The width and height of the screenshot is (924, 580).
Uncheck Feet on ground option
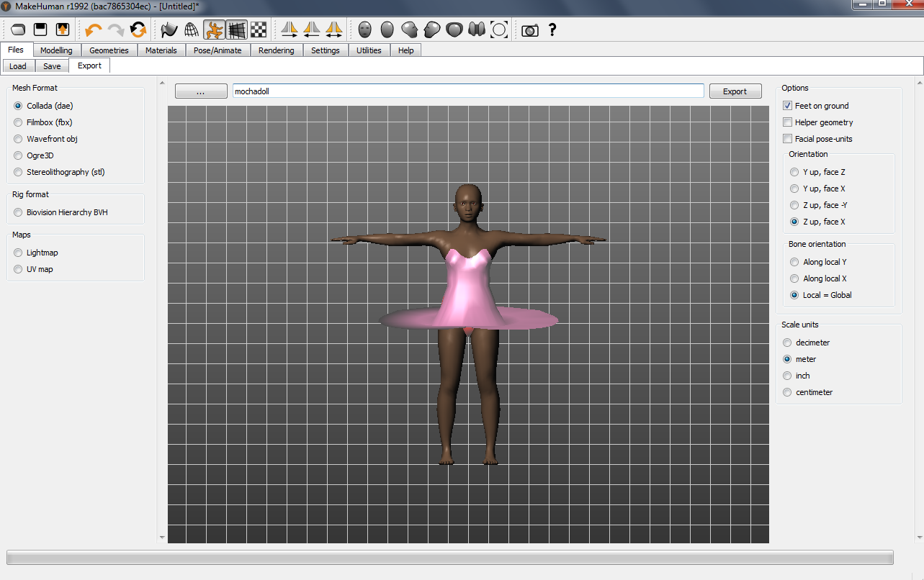tap(788, 106)
